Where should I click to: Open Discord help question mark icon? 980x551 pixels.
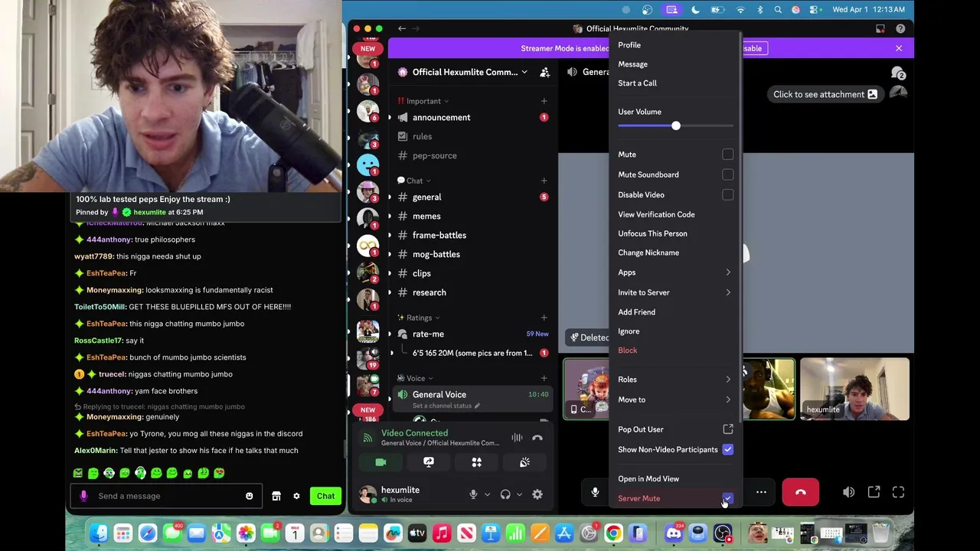pyautogui.click(x=900, y=28)
